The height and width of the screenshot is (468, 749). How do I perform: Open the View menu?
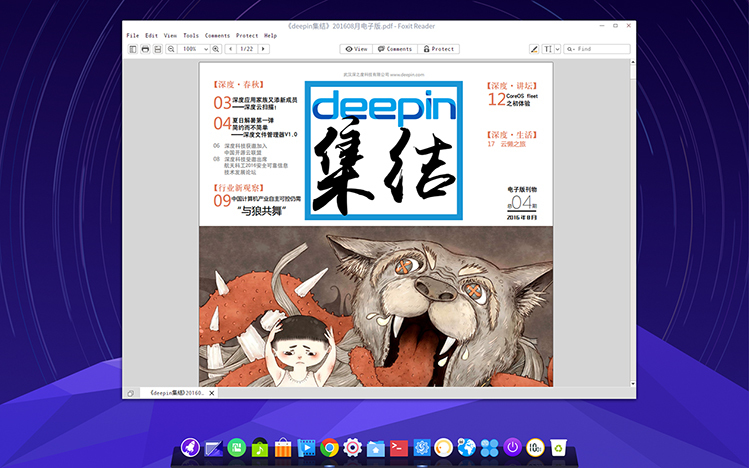(x=170, y=35)
